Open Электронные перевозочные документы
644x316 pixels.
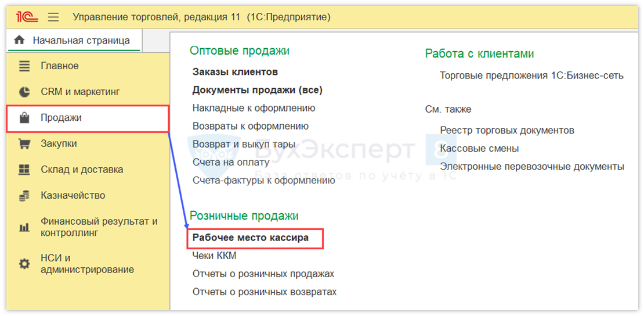point(532,167)
